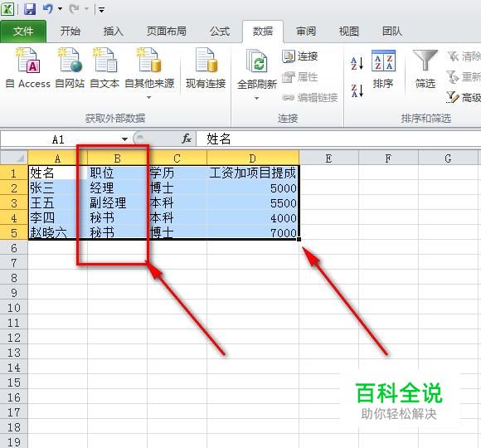Open 高级 filter options
The image size is (481, 448).
click(464, 98)
